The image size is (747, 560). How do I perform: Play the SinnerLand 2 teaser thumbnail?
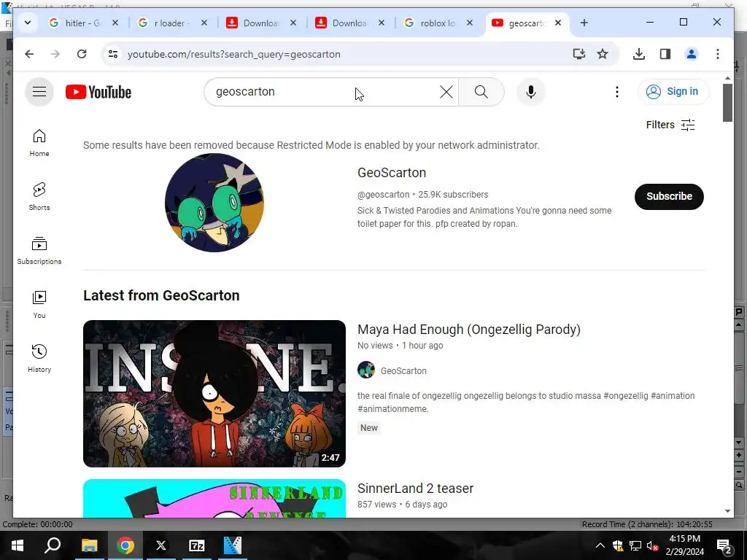click(x=214, y=498)
